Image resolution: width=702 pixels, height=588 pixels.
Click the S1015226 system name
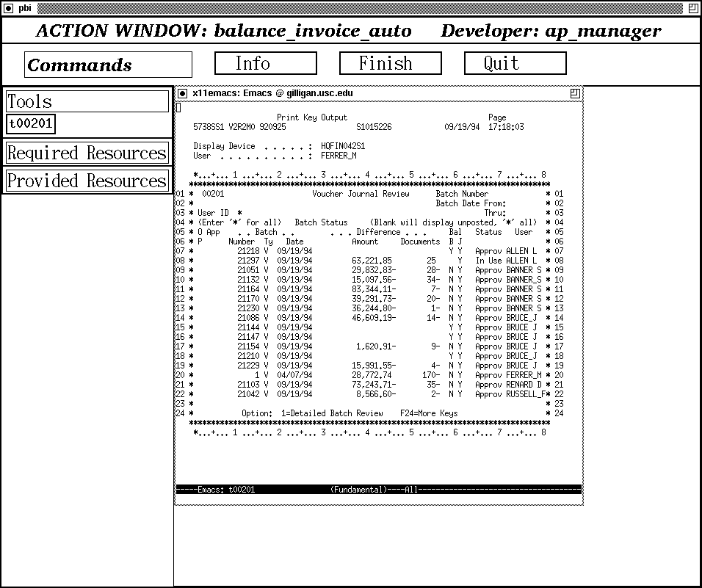[374, 127]
